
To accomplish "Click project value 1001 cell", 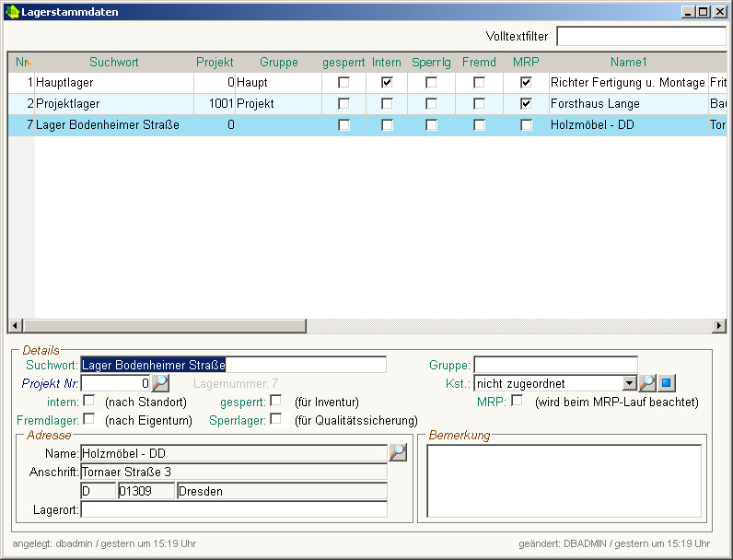I will (215, 103).
